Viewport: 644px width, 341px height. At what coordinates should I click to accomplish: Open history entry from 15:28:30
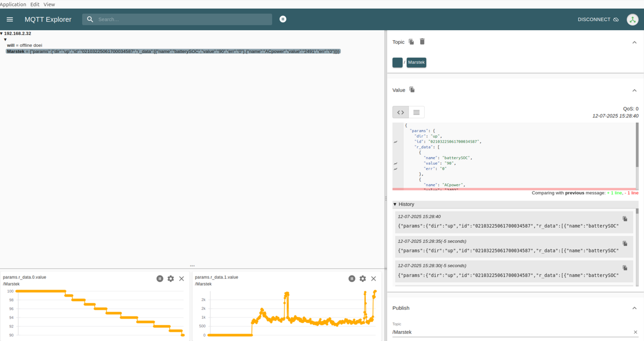tap(514, 271)
